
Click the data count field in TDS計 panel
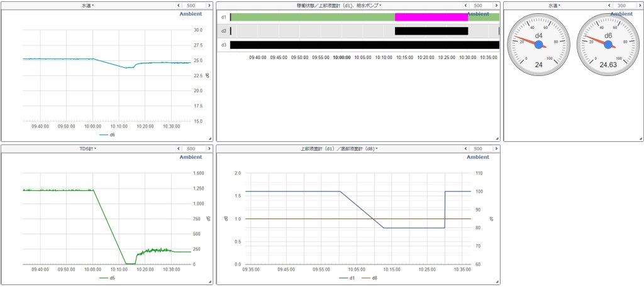pos(194,149)
